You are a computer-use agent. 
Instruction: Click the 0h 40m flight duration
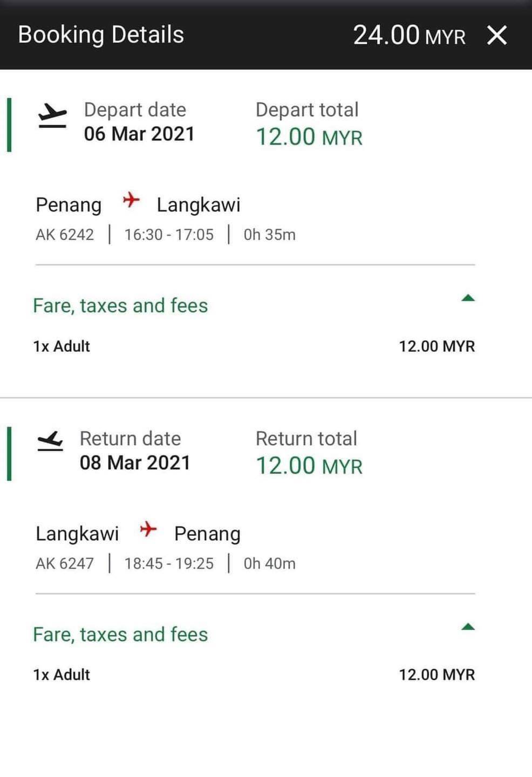269,564
